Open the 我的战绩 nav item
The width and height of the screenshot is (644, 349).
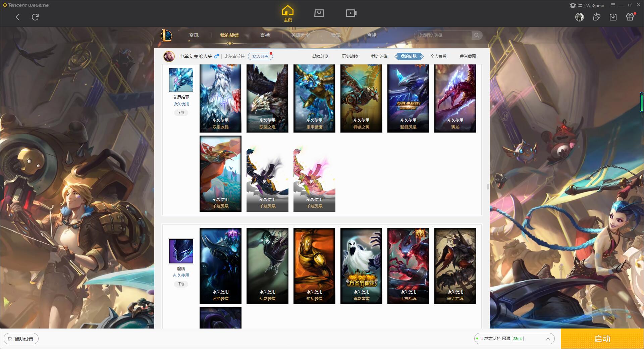point(229,35)
